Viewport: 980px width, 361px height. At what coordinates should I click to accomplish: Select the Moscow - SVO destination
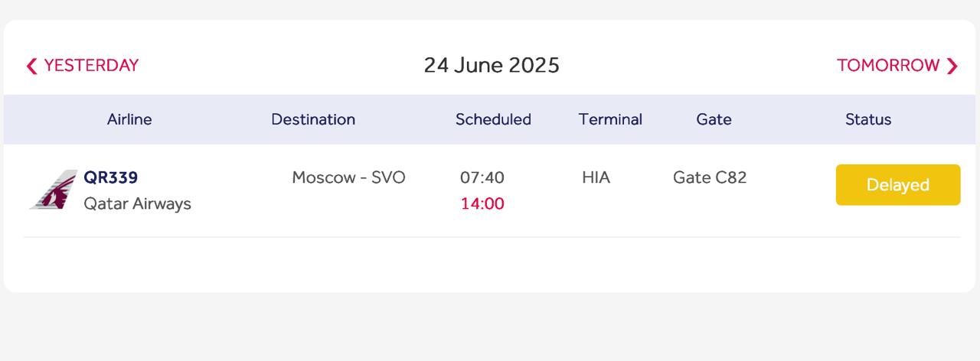point(348,177)
